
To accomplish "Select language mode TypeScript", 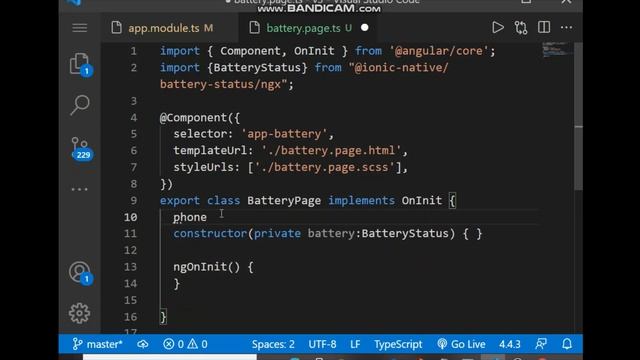I will pyautogui.click(x=398, y=344).
